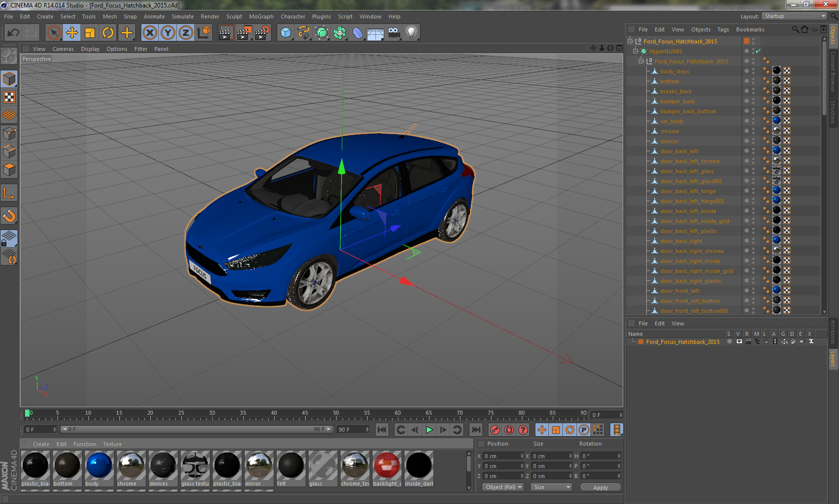The image size is (839, 504).
Task: Toggle Z axis lock icon
Action: (x=186, y=33)
